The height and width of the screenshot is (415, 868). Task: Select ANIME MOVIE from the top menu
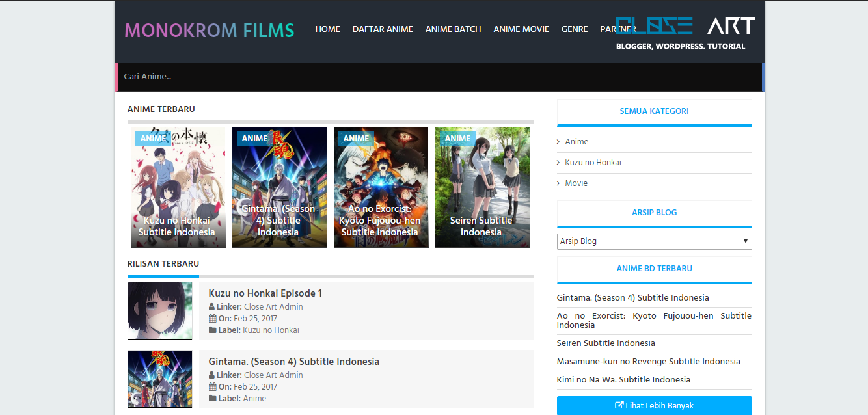pos(521,29)
